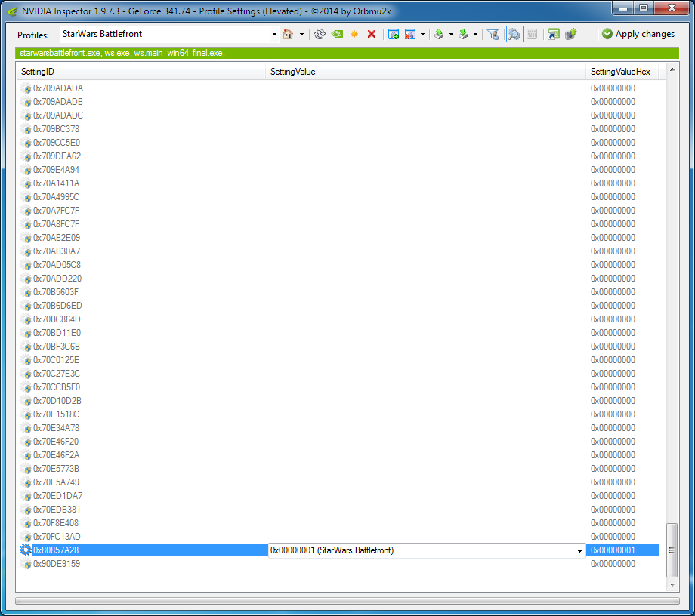Select the 0x709ADADA setting row

tap(339, 88)
